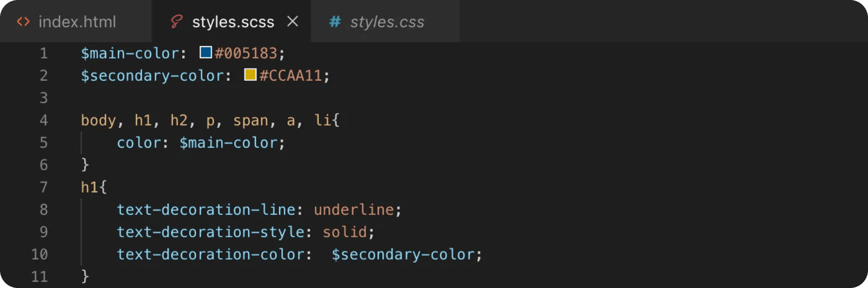Click the hash icon on styles.css tab

[334, 22]
